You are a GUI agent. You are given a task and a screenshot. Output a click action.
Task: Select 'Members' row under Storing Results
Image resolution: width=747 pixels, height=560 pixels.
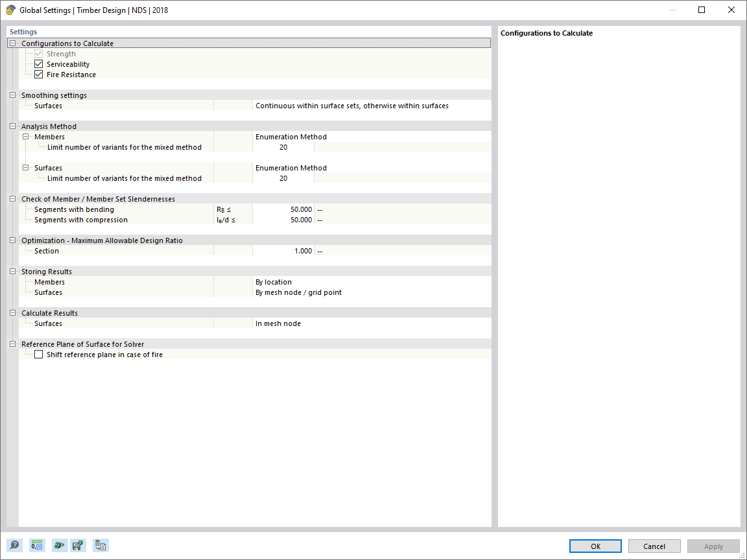tap(49, 282)
